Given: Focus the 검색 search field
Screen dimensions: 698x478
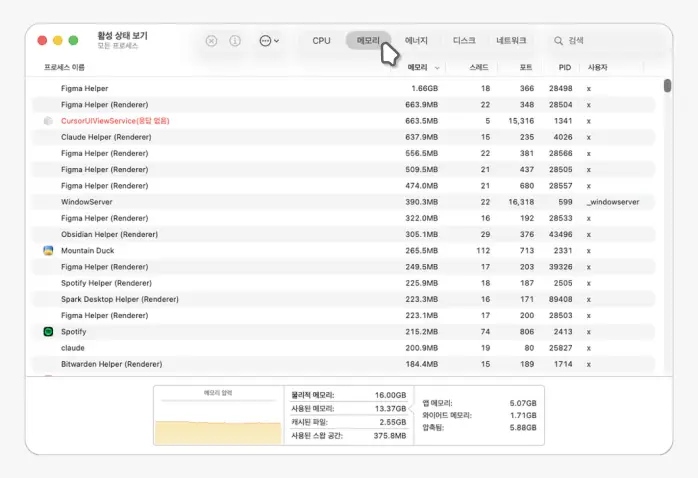Looking at the screenshot, I should [x=609, y=41].
